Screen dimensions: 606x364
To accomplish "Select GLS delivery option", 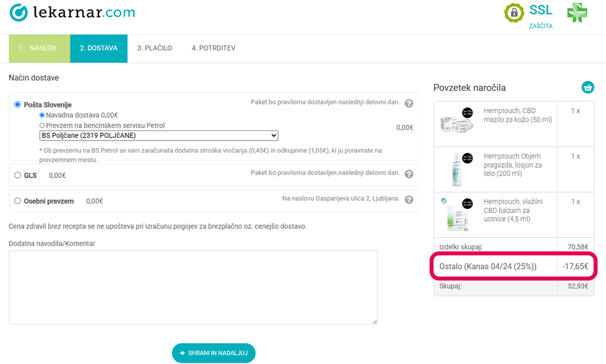I will click(18, 175).
